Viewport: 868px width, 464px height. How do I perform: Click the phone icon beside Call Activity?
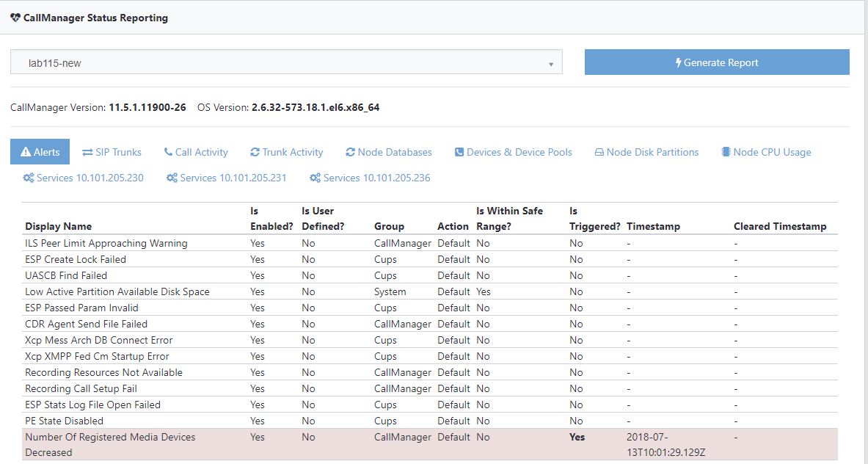point(168,152)
